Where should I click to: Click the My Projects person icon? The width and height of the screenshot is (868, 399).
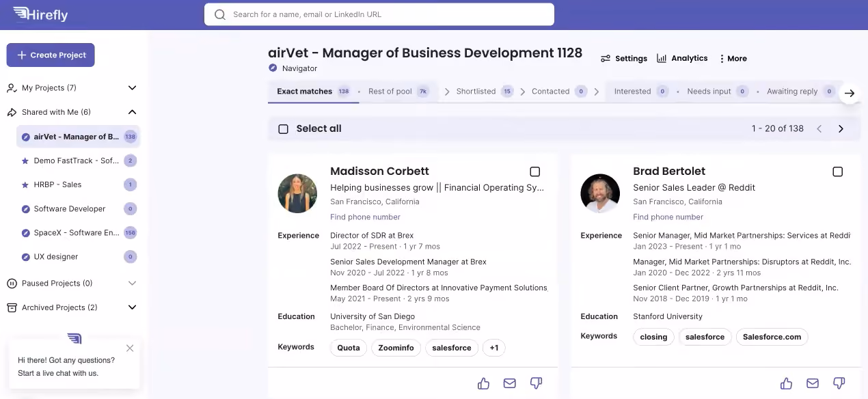pyautogui.click(x=12, y=88)
